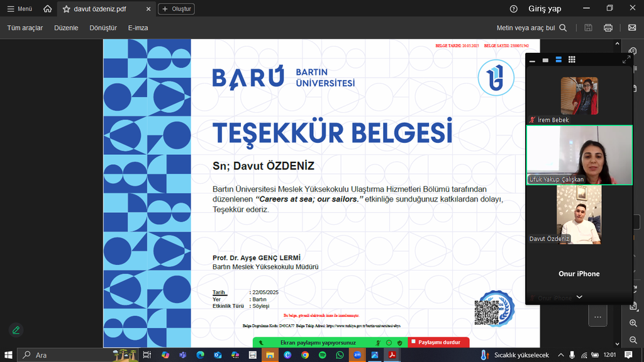Stop sharing with Paylaşımı durdur
The width and height of the screenshot is (644, 362).
click(x=438, y=342)
